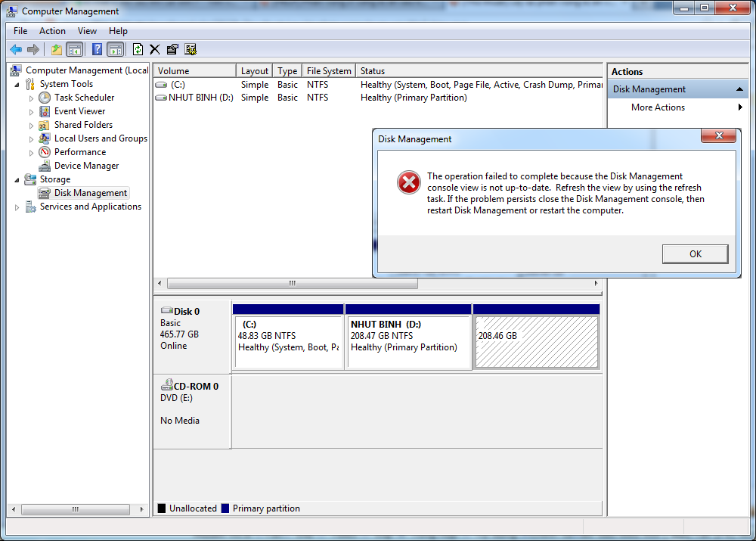This screenshot has width=756, height=541.
Task: Click the black X delete toolbar icon
Action: click(x=154, y=50)
